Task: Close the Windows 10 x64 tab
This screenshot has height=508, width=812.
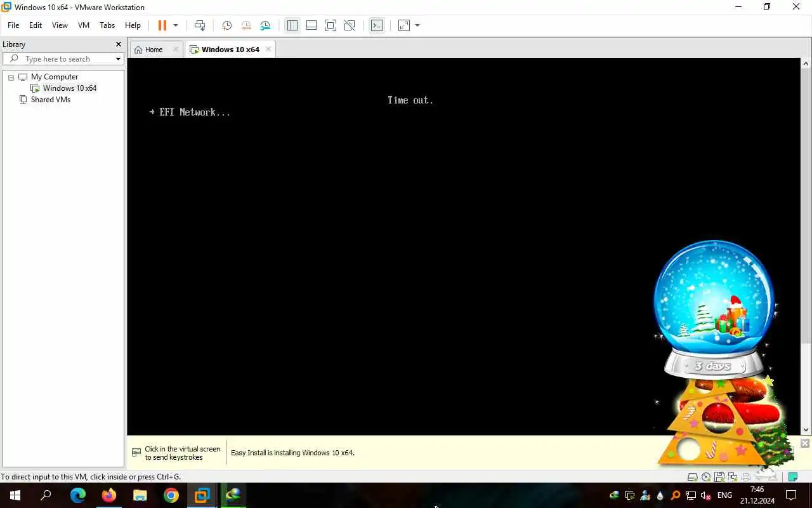Action: [x=268, y=49]
